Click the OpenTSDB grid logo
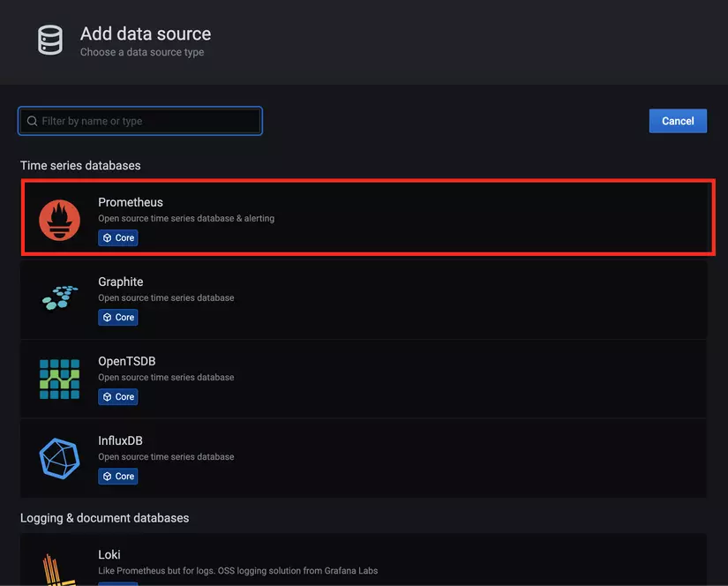The image size is (728, 586). click(x=59, y=378)
